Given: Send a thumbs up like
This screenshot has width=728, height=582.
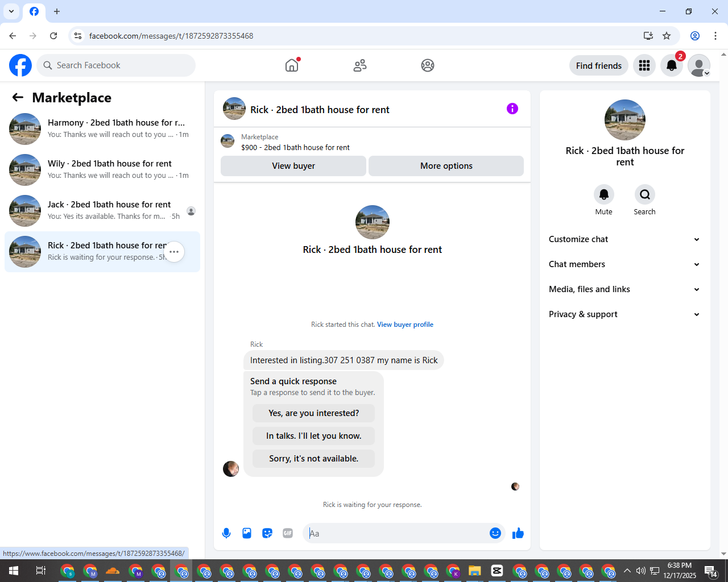Looking at the screenshot, I should 518,533.
